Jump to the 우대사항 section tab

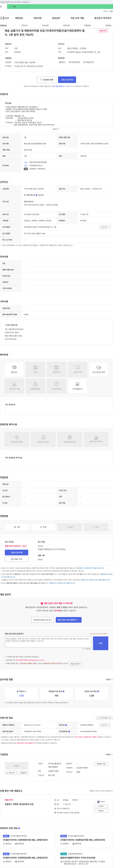coord(45,26)
